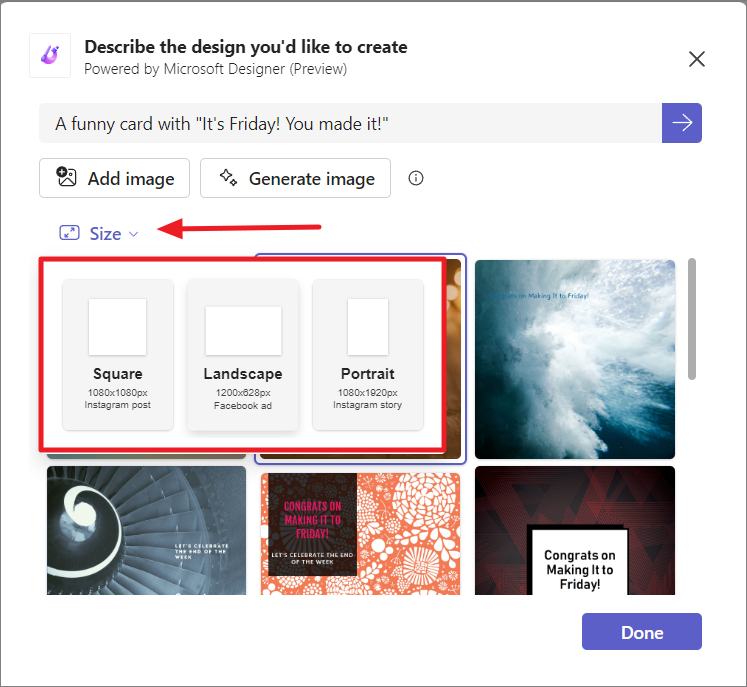
Task: Click the 'Powered by Microsoft Designer (Preview)' text
Action: click(215, 69)
